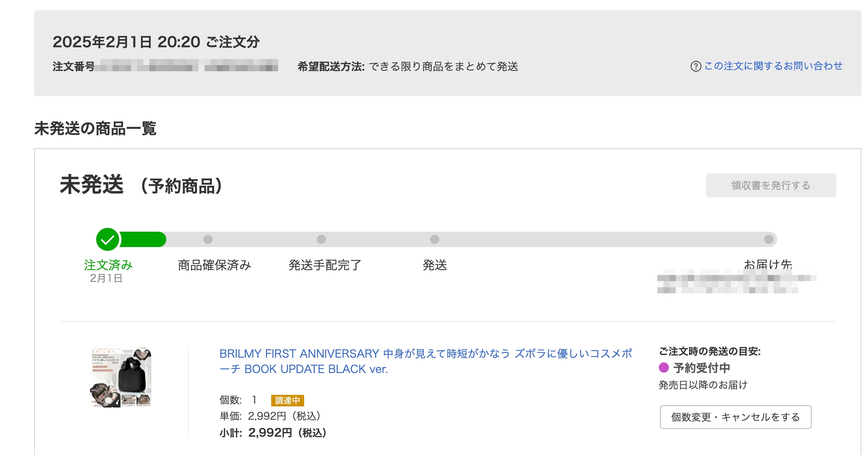Click the 発送手配完了 progress step dot
The width and height of the screenshot is (868, 455).
click(321, 239)
